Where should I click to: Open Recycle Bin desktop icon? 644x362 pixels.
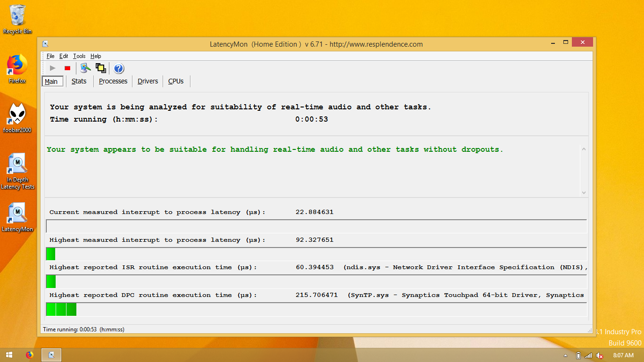pos(17,19)
